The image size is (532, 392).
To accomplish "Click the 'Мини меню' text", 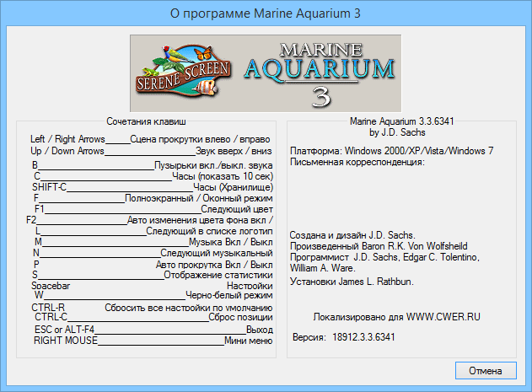I will (x=249, y=341).
